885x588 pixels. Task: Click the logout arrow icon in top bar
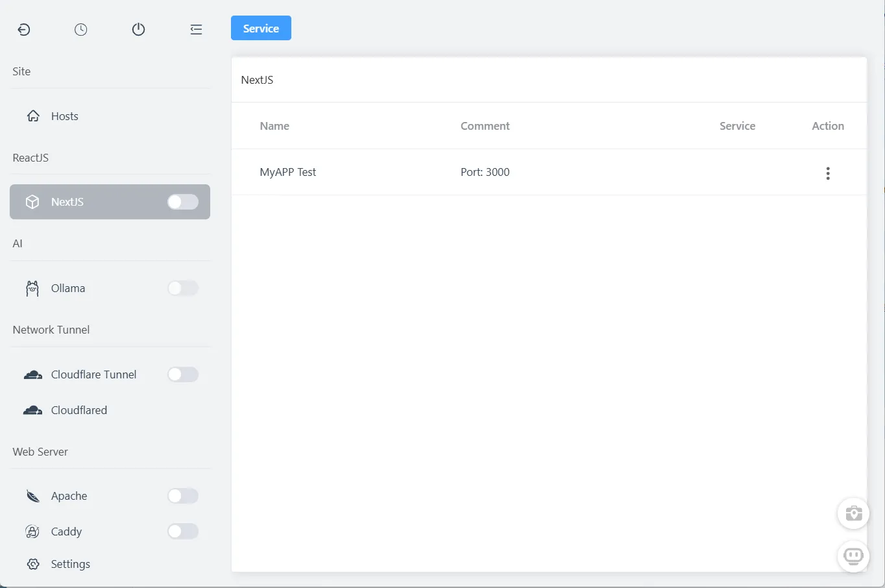coord(24,30)
